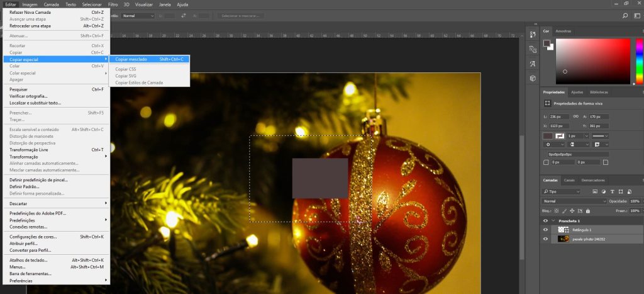Image resolution: width=644 pixels, height=294 pixels.
Task: Open the Estilo Normal dropdown in options bar
Action: (x=139, y=16)
